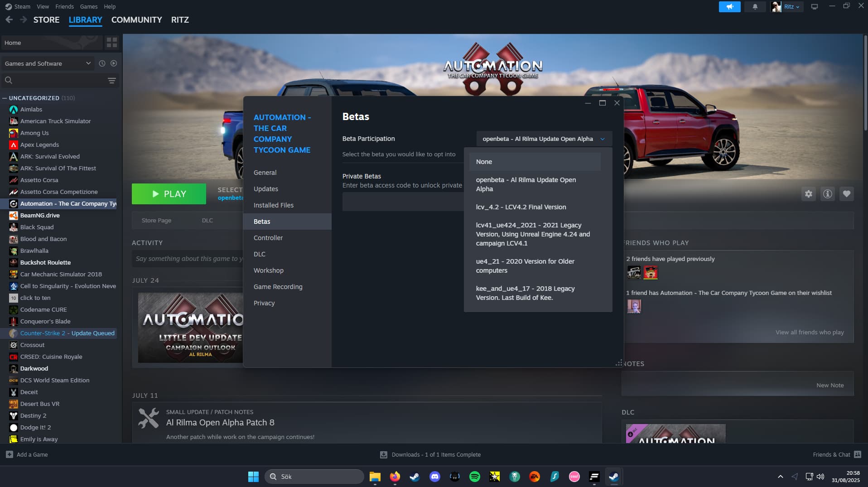Switch to the Workshop properties tab
Screen dimensions: 868x487
[268, 270]
